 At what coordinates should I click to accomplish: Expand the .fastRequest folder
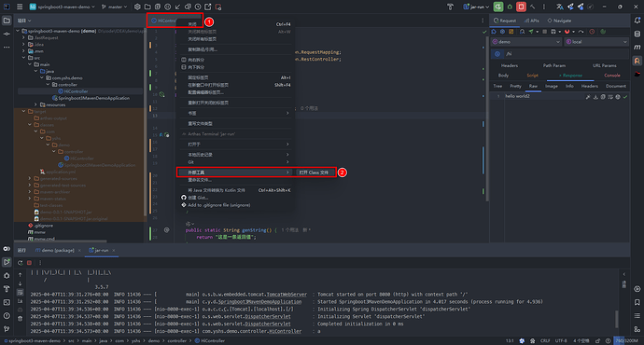point(23,37)
